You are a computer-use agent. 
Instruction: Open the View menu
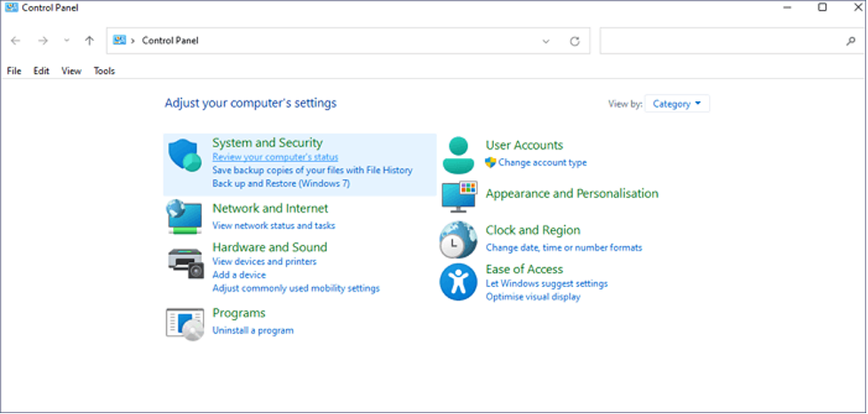coord(71,71)
